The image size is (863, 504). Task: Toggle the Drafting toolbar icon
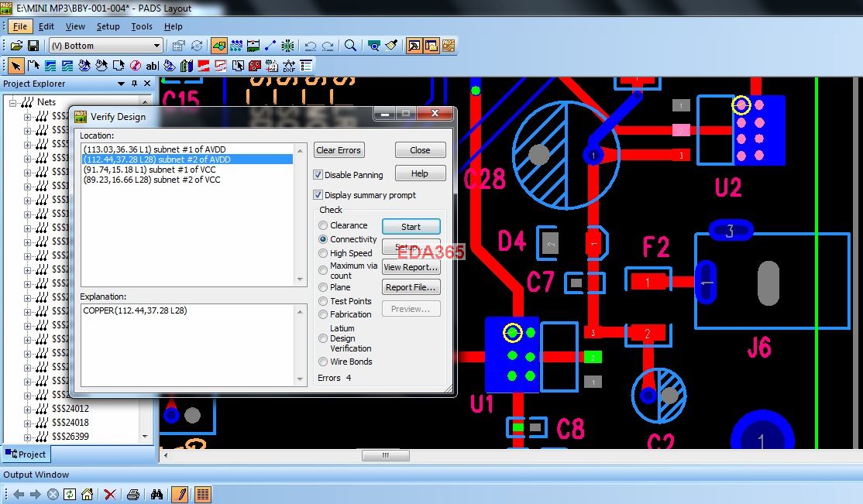point(219,46)
